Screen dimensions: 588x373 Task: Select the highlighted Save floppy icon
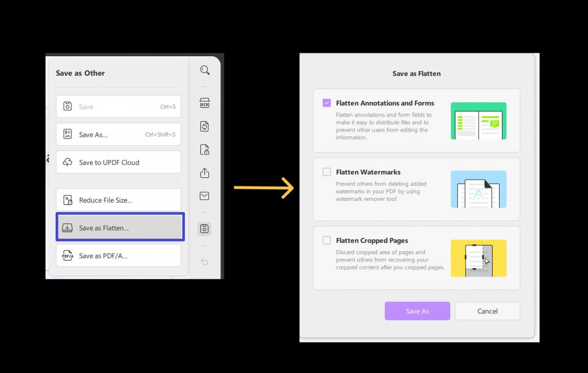click(x=204, y=228)
